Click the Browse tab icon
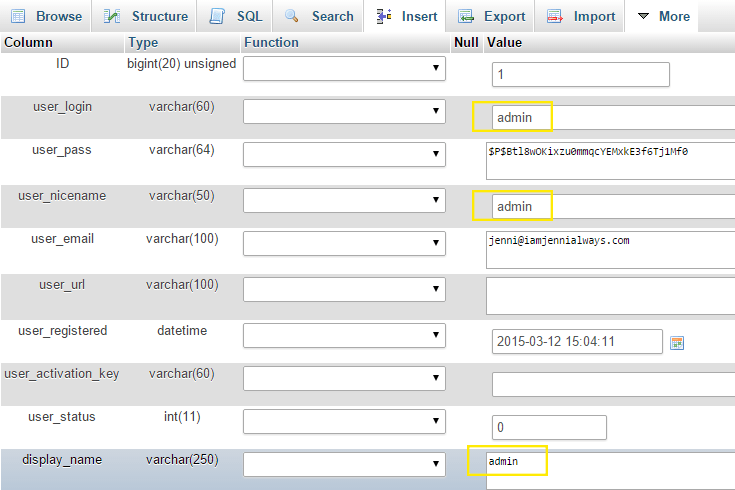The width and height of the screenshot is (735, 490). [18, 16]
